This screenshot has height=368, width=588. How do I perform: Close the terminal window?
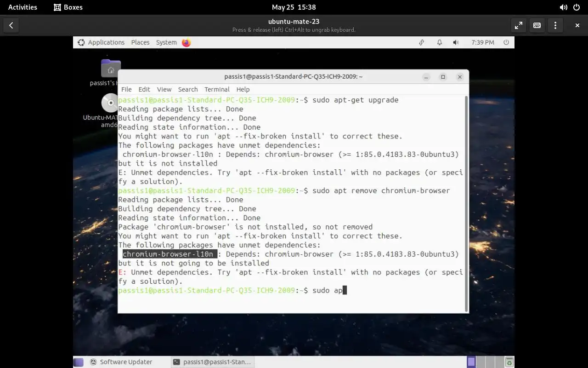tap(460, 77)
